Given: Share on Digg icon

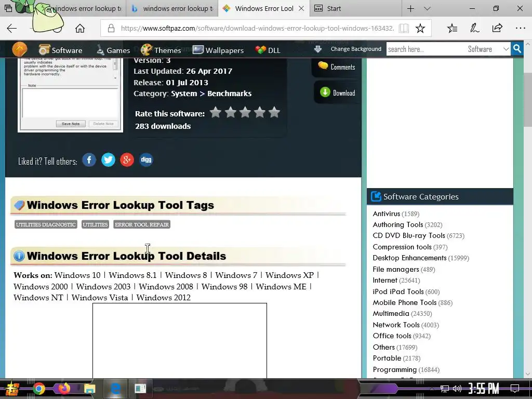Looking at the screenshot, I should [146, 160].
